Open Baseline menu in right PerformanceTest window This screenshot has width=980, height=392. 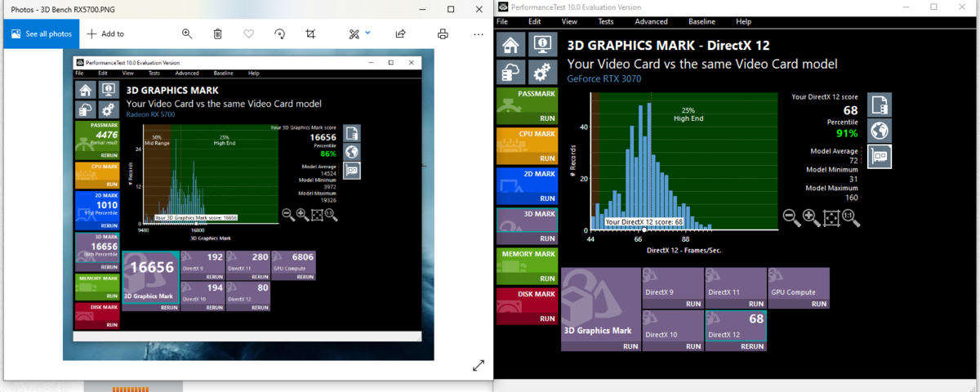(702, 21)
